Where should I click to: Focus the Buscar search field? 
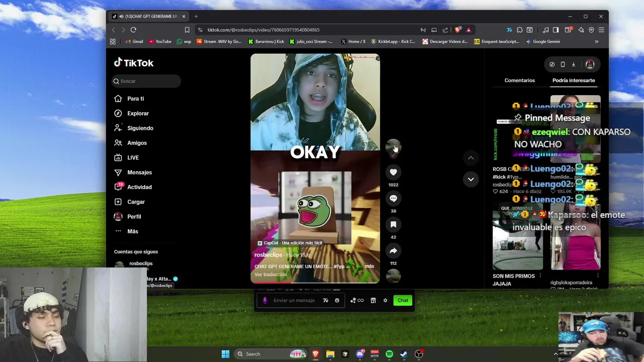146,81
